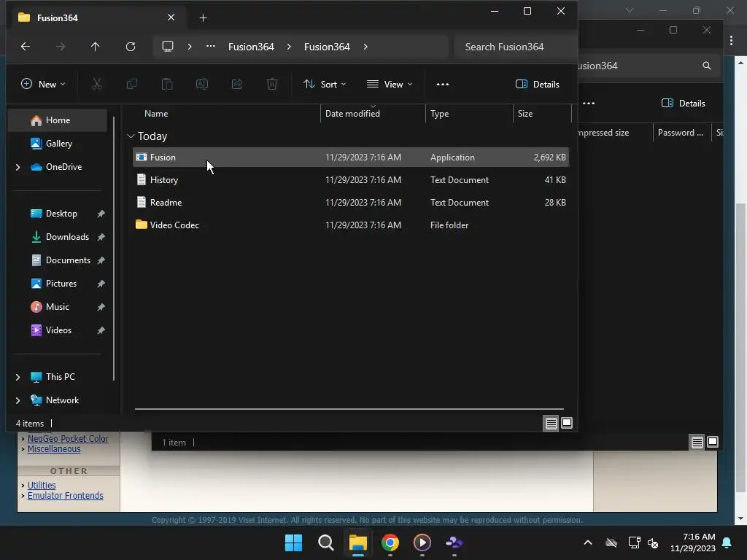
Task: Open Google Chrome from the taskbar
Action: click(390, 542)
